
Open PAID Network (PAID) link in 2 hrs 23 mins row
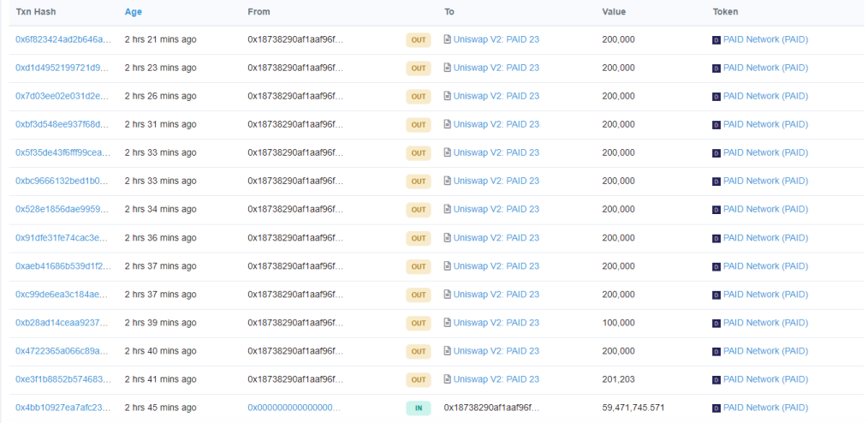pyautogui.click(x=765, y=68)
